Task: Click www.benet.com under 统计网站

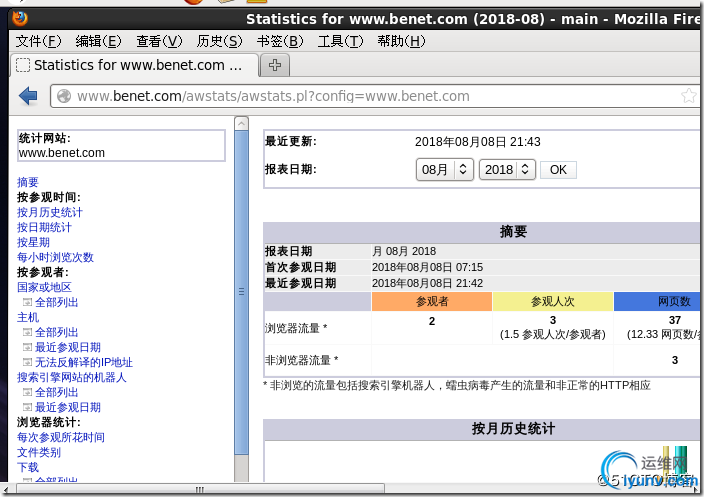Action: tap(62, 153)
